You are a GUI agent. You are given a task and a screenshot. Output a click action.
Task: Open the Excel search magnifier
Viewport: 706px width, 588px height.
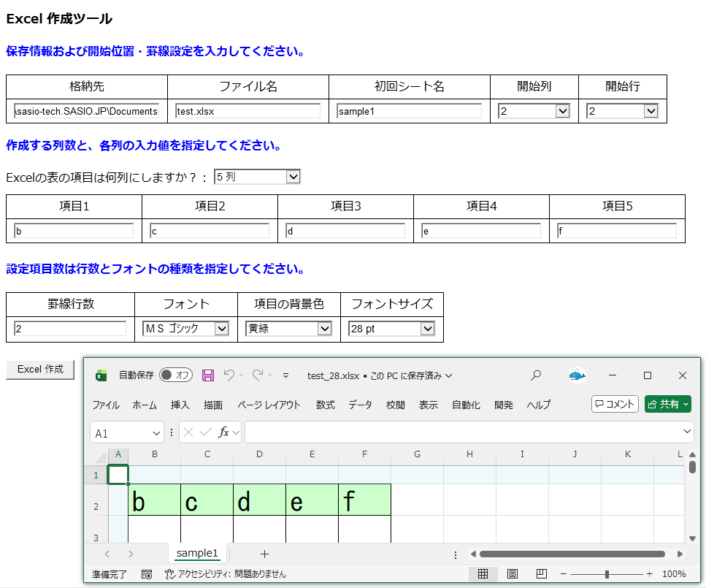click(536, 375)
